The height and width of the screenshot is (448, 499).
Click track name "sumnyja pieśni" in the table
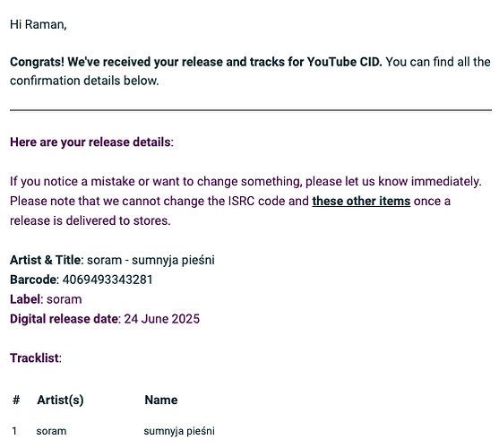click(179, 431)
